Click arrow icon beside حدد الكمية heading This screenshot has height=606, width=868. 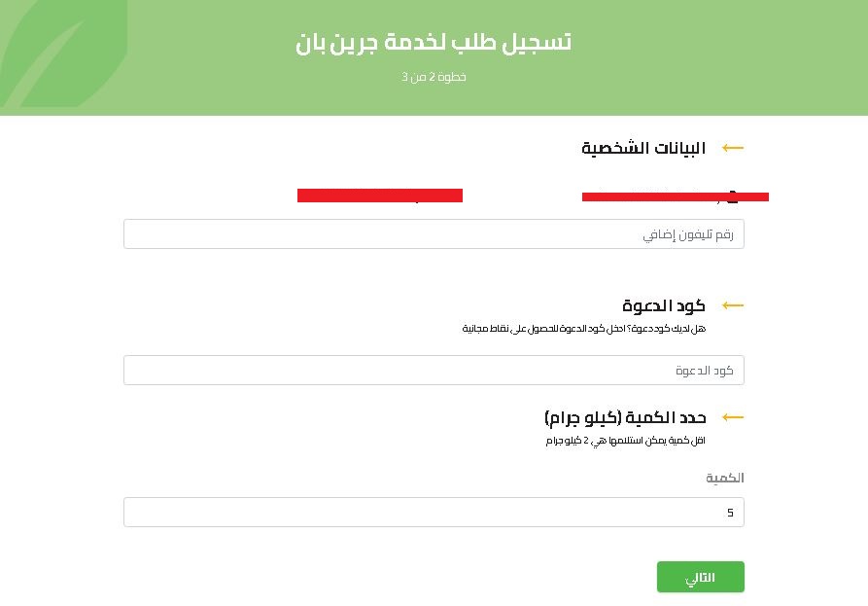(x=733, y=417)
